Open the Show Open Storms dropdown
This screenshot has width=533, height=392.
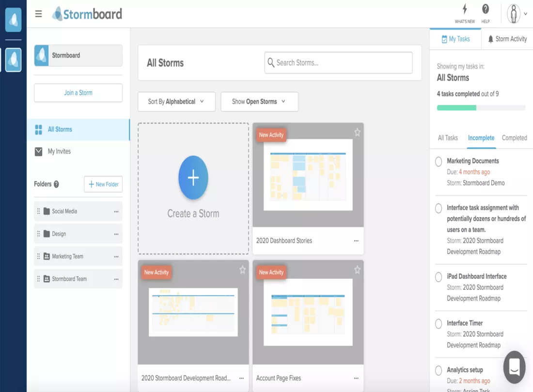[259, 102]
